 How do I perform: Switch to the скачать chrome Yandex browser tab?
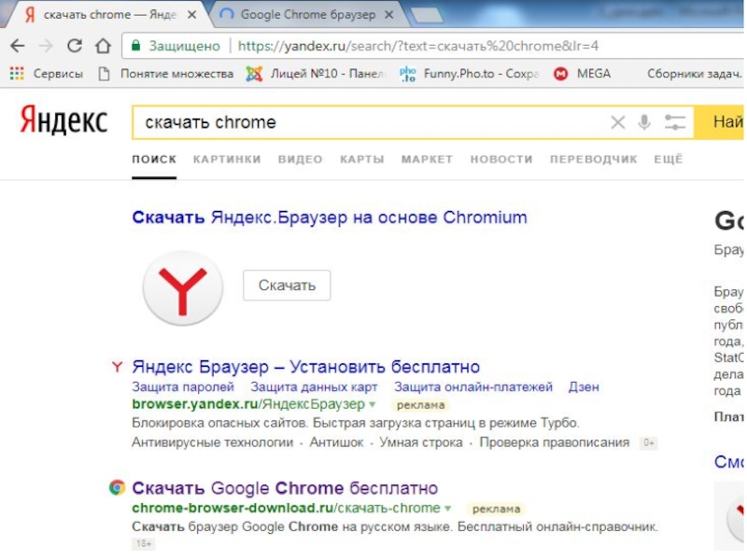coord(109,15)
